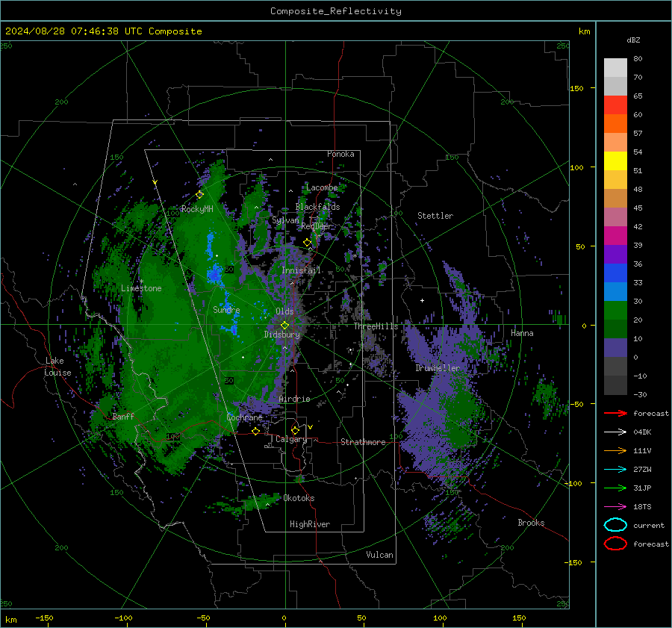Click the HighRiver label
The image size is (672, 628).
click(310, 524)
